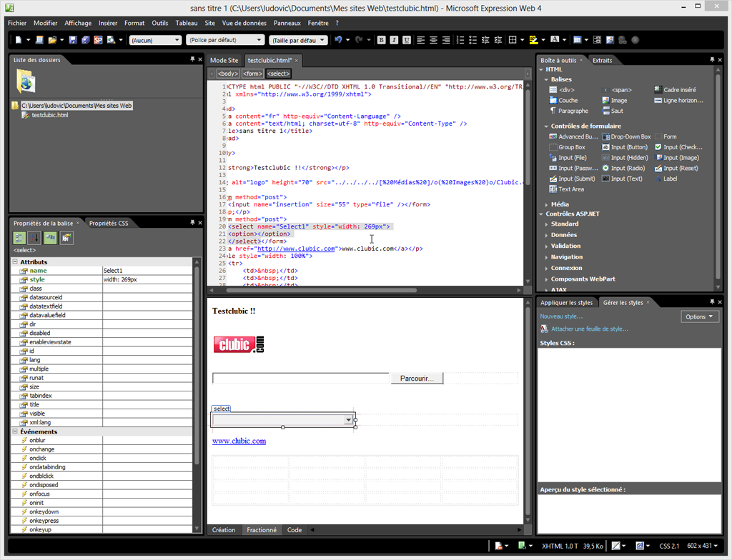
Task: Click the Input (Radio) control in the toolbox
Action: pyautogui.click(x=623, y=169)
